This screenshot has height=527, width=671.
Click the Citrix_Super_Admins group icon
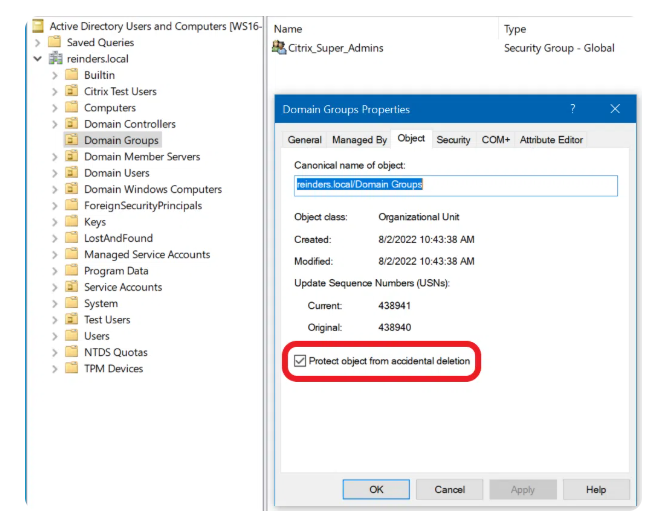click(279, 48)
